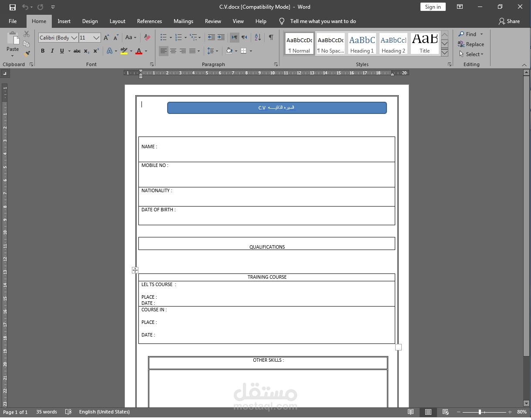
Task: Toggle Bold formatting
Action: click(43, 51)
